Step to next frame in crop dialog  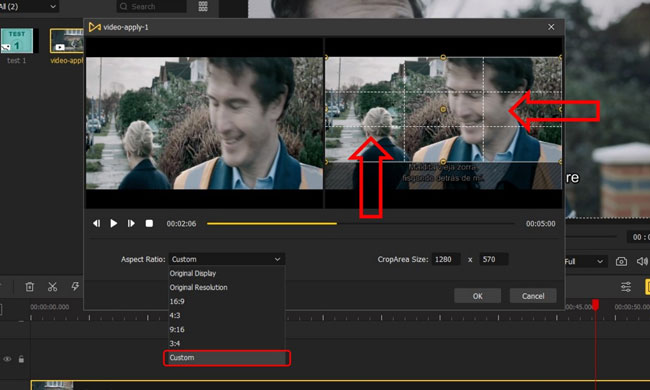click(131, 223)
